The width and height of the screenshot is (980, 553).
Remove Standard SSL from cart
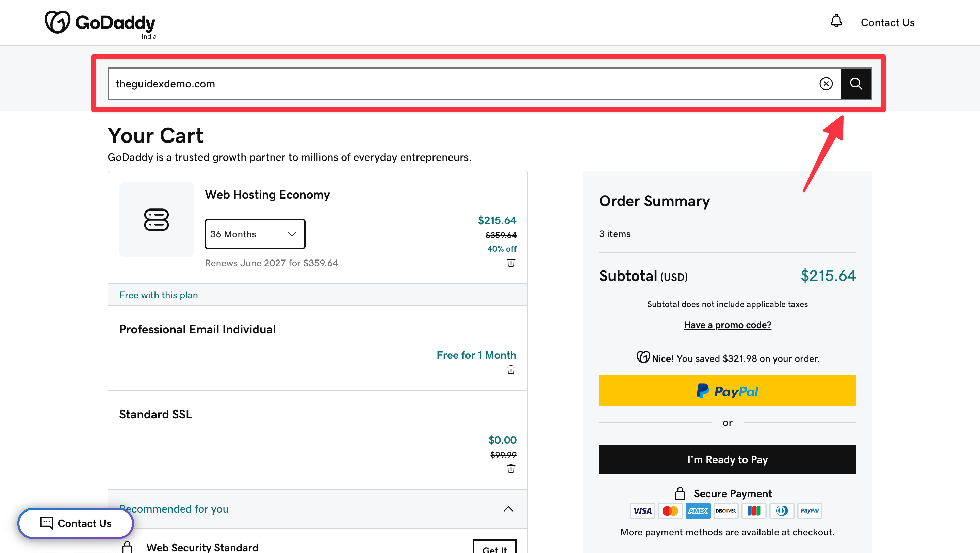tap(511, 469)
